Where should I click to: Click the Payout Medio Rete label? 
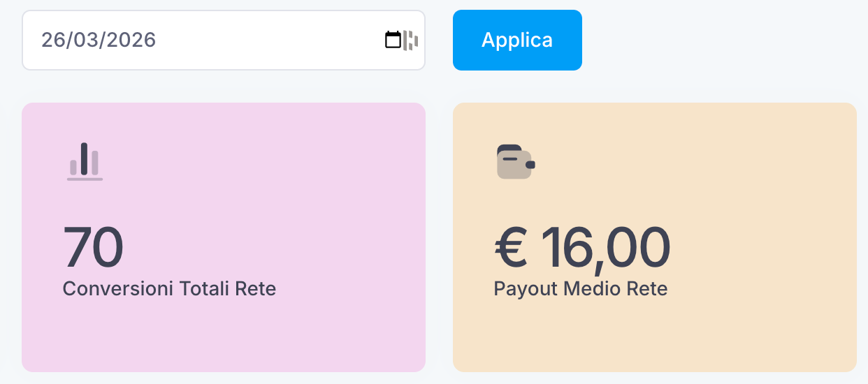click(x=580, y=288)
